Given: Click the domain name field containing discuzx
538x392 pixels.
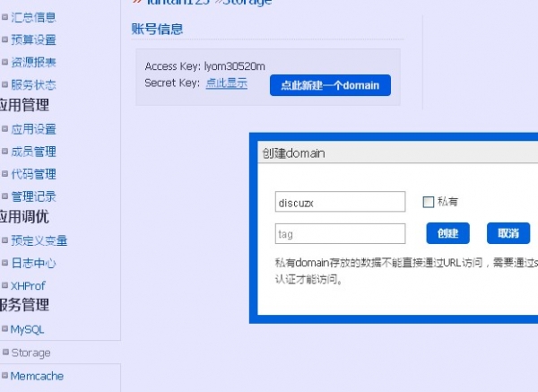Looking at the screenshot, I should [x=340, y=202].
